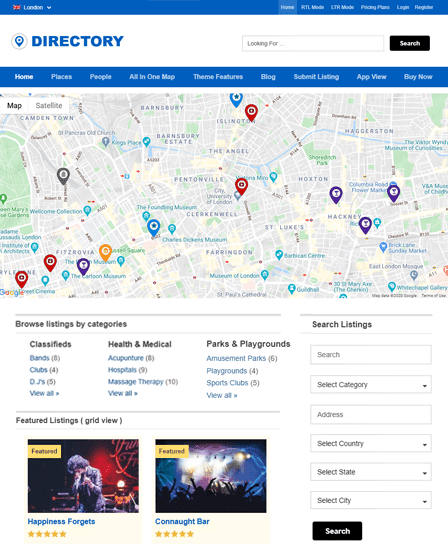Click the gray map pin near Camden Town
The height and width of the screenshot is (560, 448).
pyautogui.click(x=63, y=176)
